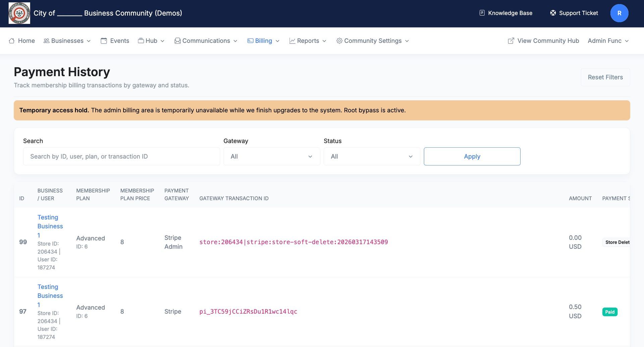Click the Support Ticket icon
This screenshot has width=644, height=347.
[553, 13]
